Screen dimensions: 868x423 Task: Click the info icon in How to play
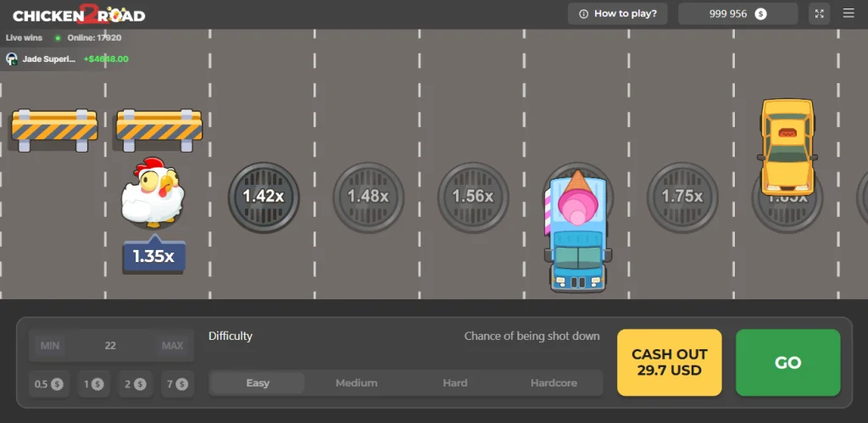click(x=583, y=14)
